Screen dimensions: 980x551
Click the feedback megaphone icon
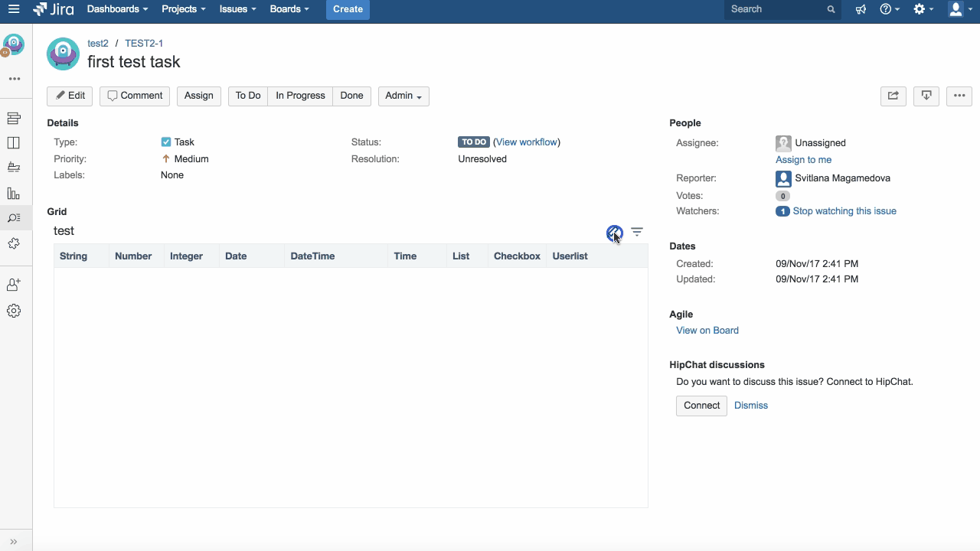[861, 9]
